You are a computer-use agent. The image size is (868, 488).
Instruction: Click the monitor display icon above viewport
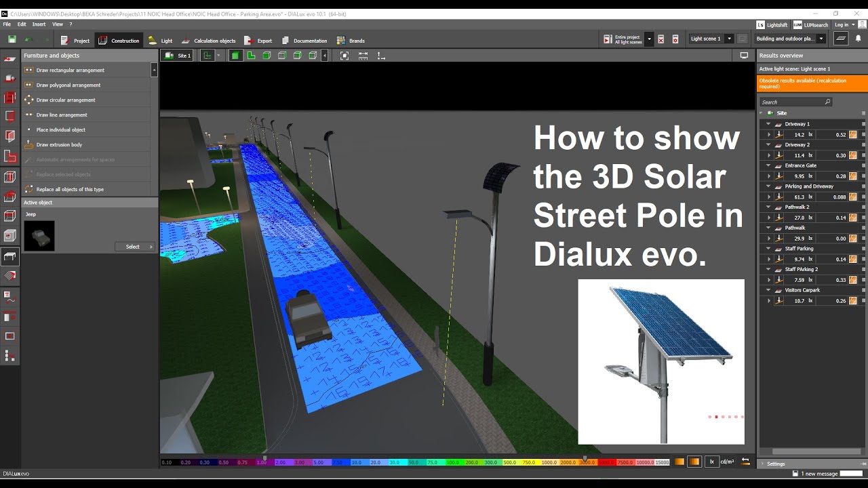coord(744,56)
